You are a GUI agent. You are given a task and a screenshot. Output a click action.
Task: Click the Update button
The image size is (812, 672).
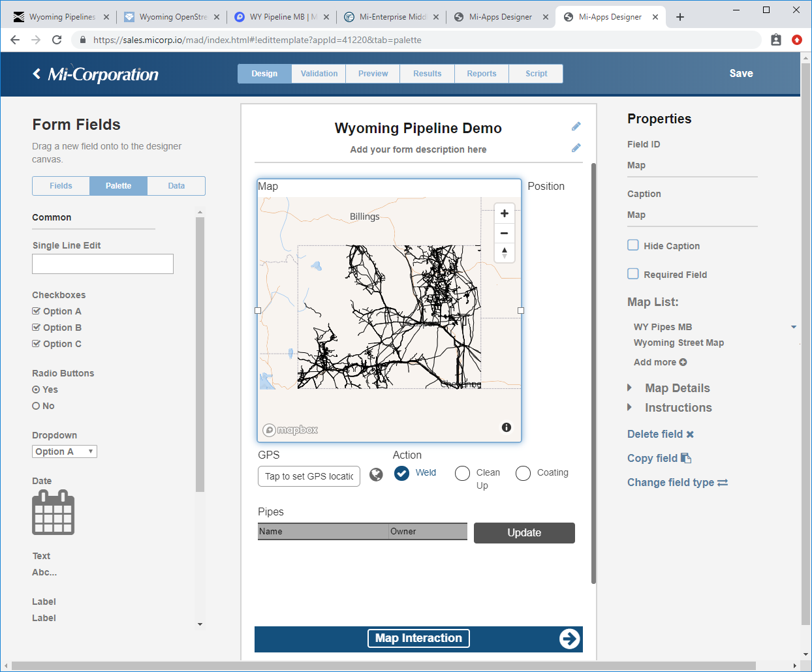524,533
